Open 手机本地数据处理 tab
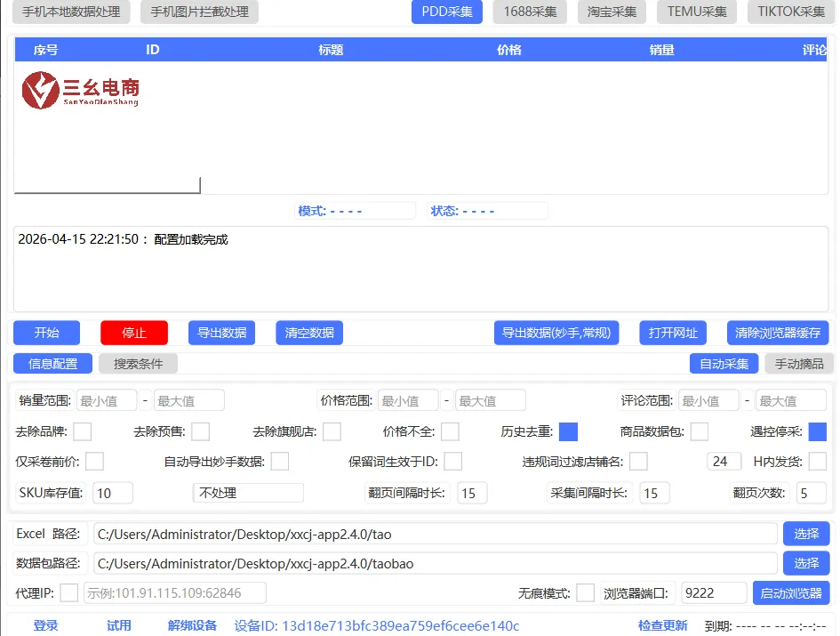The height and width of the screenshot is (636, 840). [x=71, y=12]
